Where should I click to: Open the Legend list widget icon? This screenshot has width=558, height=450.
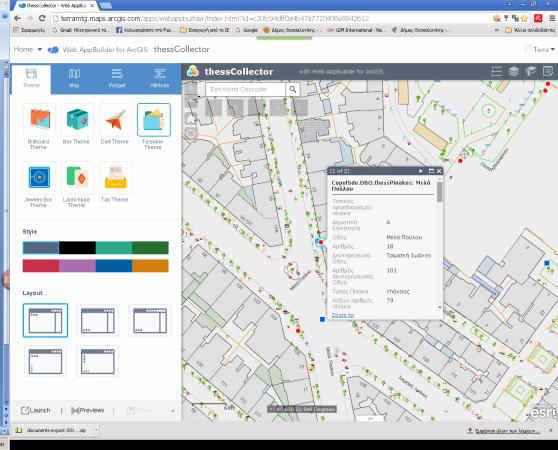pyautogui.click(x=496, y=72)
